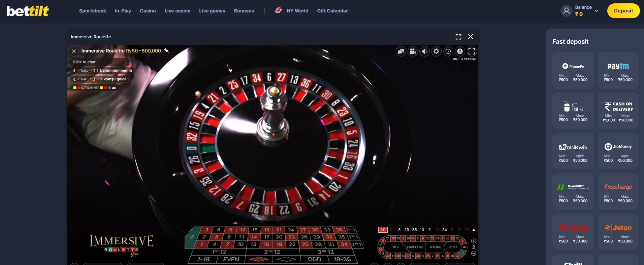Viewport: 644px width, 265px height.
Task: Open the user account avatar icon
Action: coord(567,11)
